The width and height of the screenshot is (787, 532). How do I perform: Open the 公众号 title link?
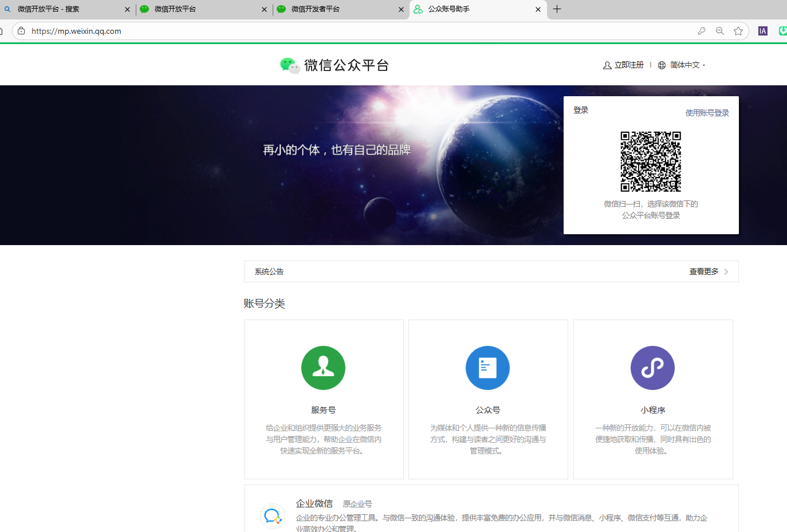pyautogui.click(x=488, y=410)
